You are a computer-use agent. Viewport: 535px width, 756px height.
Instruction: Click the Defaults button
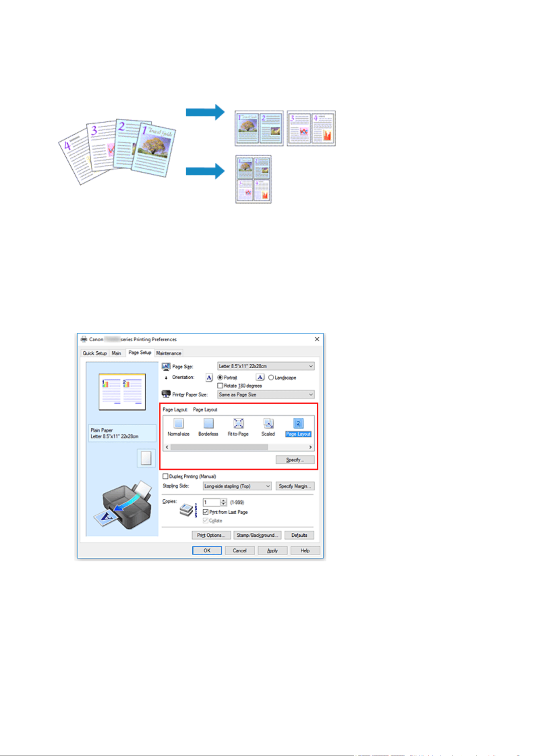299,535
